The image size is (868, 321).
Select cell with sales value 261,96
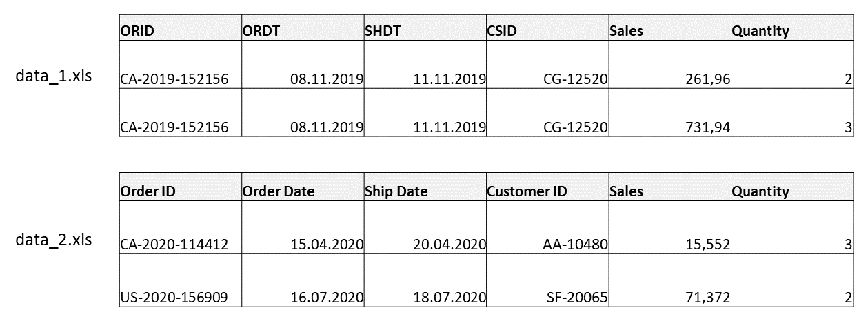point(670,65)
